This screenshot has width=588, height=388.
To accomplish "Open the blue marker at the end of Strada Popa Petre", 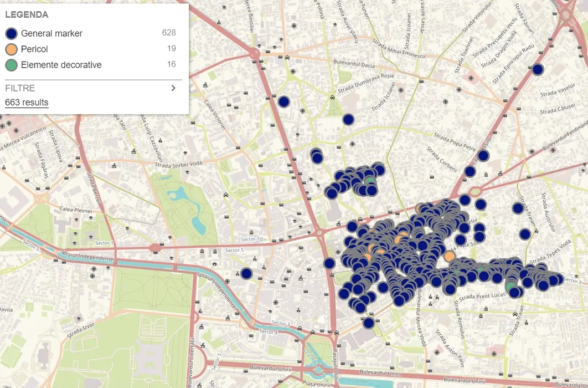I will click(x=483, y=156).
